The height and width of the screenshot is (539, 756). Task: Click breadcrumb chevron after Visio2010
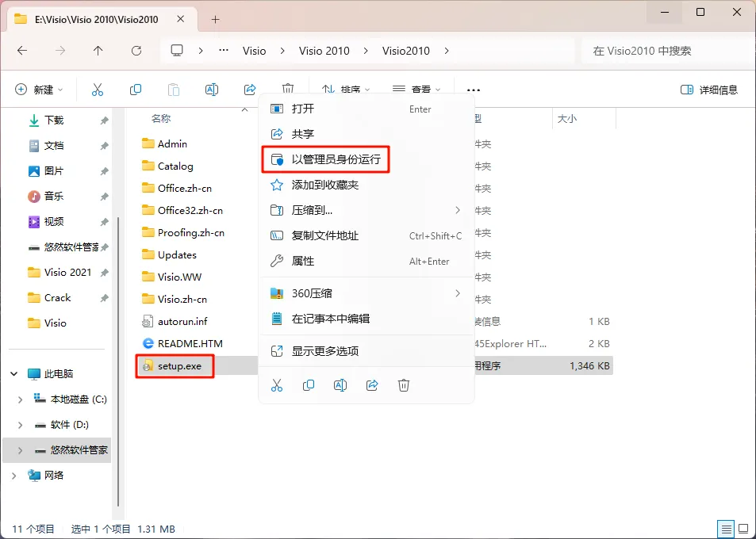pos(447,51)
